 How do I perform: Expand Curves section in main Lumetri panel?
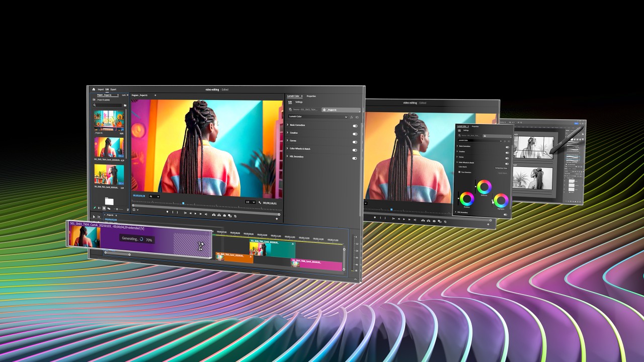point(288,141)
